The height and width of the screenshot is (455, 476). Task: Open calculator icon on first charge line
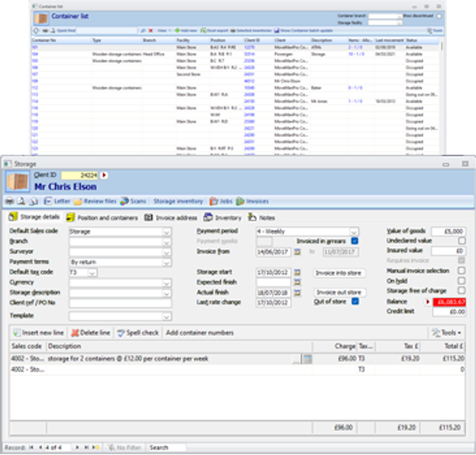(x=307, y=359)
